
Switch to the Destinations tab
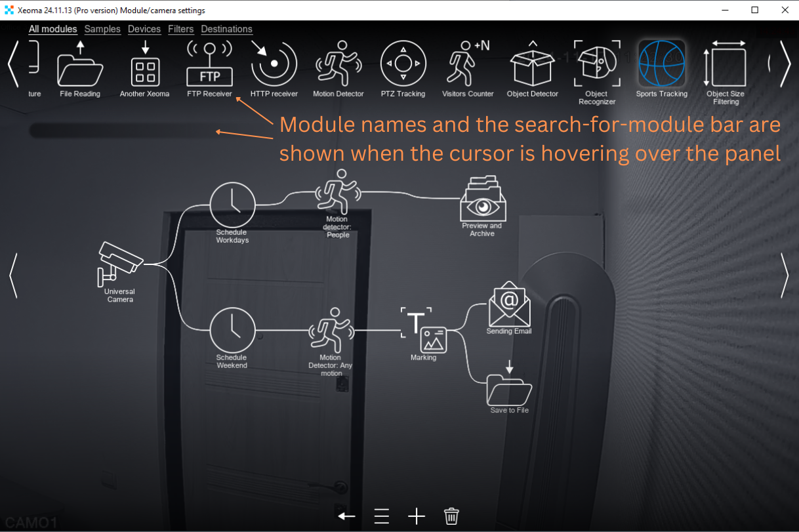click(x=227, y=29)
